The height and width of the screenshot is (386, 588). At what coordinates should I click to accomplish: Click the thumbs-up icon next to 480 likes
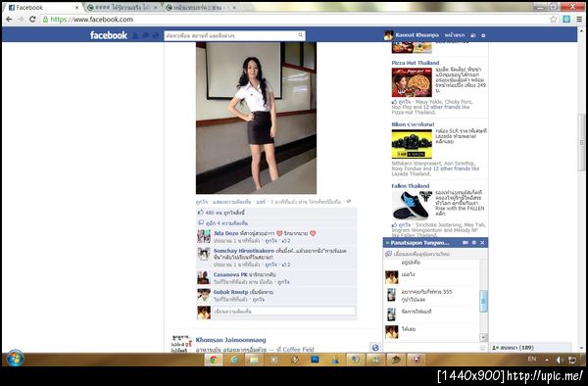[201, 213]
